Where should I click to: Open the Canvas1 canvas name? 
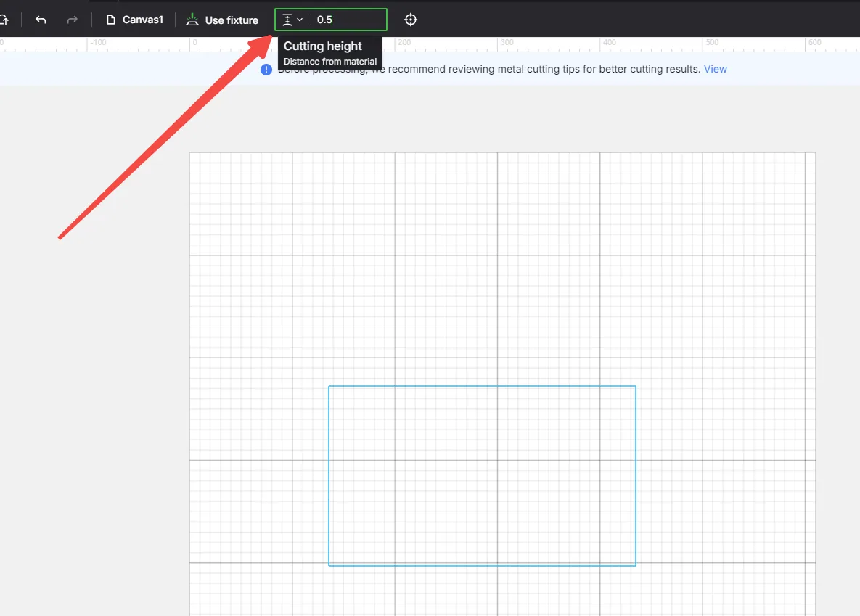click(x=142, y=20)
